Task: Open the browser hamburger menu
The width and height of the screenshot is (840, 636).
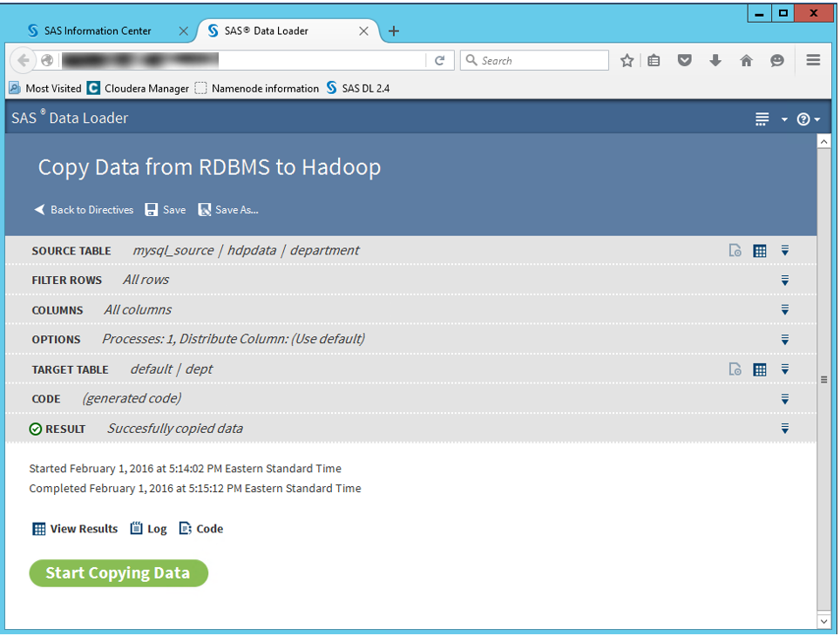Action: pos(813,60)
